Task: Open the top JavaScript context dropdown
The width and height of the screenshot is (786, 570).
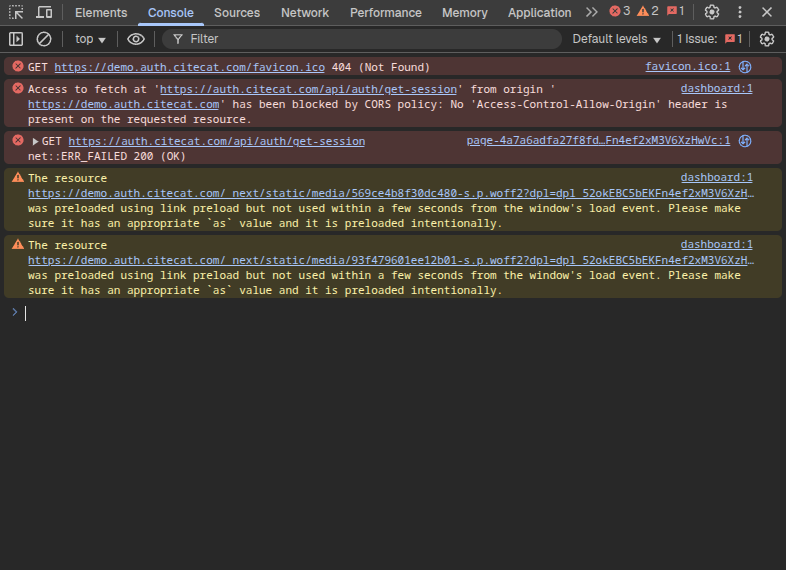Action: pyautogui.click(x=90, y=39)
